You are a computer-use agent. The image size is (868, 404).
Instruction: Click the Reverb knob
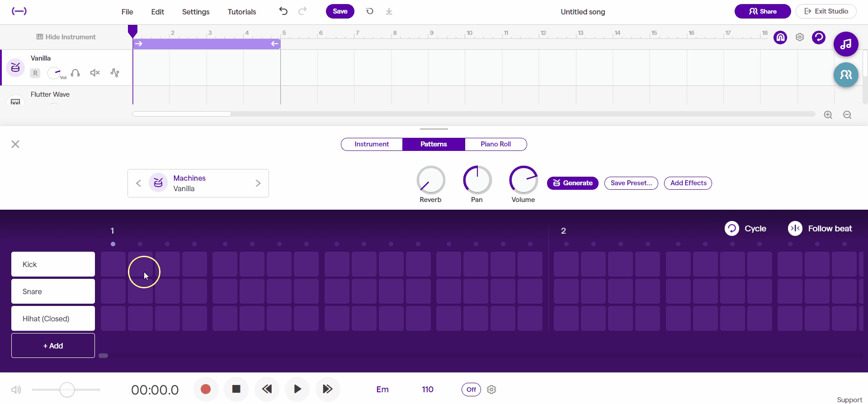(431, 180)
